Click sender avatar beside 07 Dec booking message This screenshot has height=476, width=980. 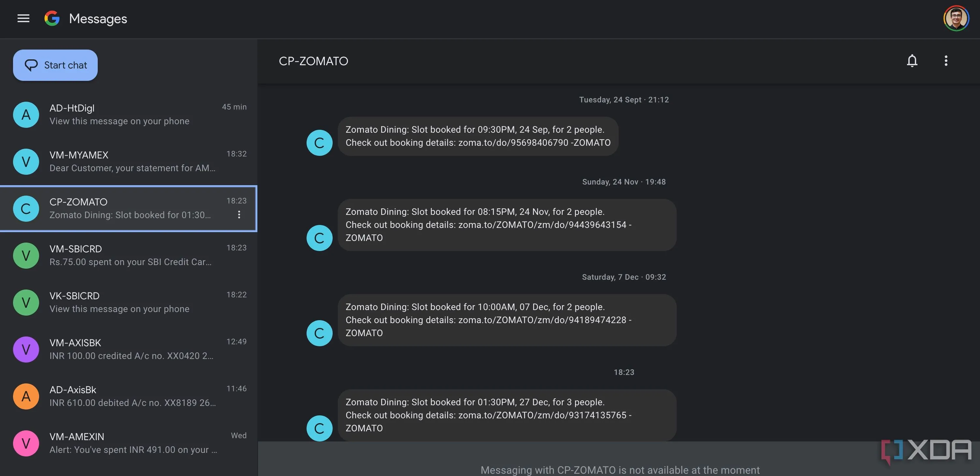click(319, 333)
